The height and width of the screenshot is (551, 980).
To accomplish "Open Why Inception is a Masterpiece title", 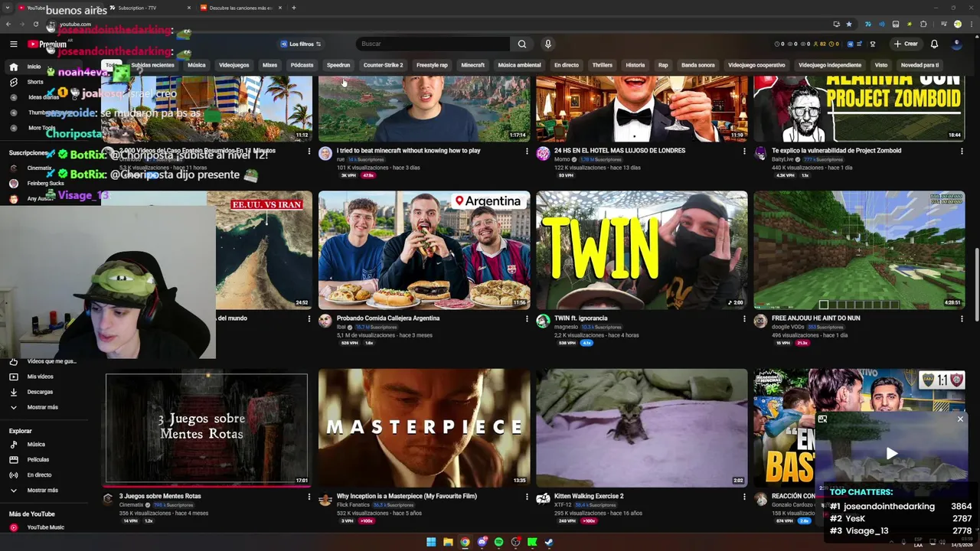I will pos(407,496).
